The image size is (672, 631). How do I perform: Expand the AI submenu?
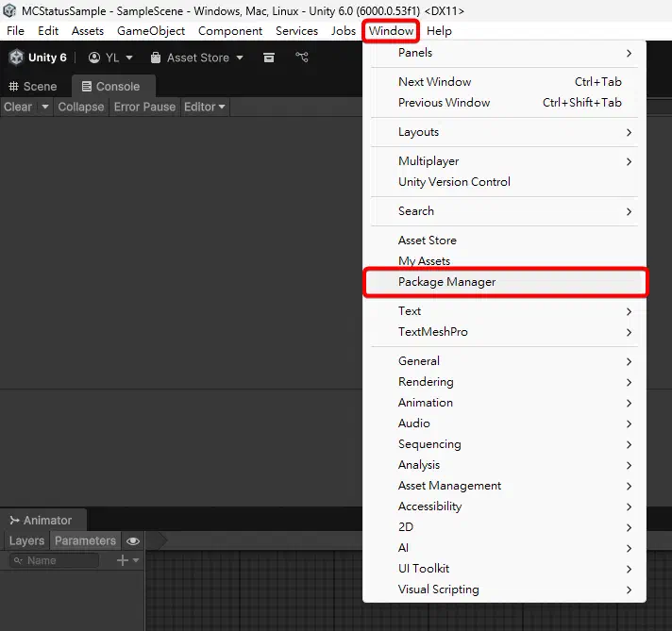tap(504, 548)
